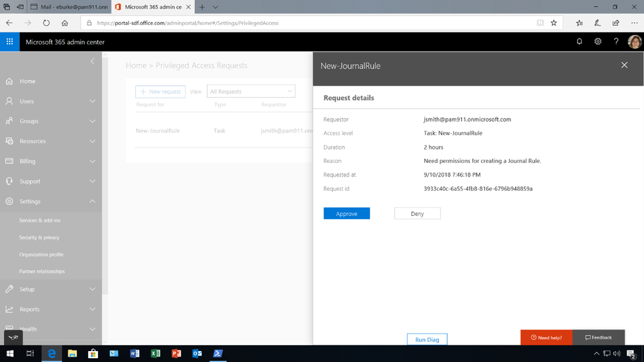Open Organization profile settings

41,254
